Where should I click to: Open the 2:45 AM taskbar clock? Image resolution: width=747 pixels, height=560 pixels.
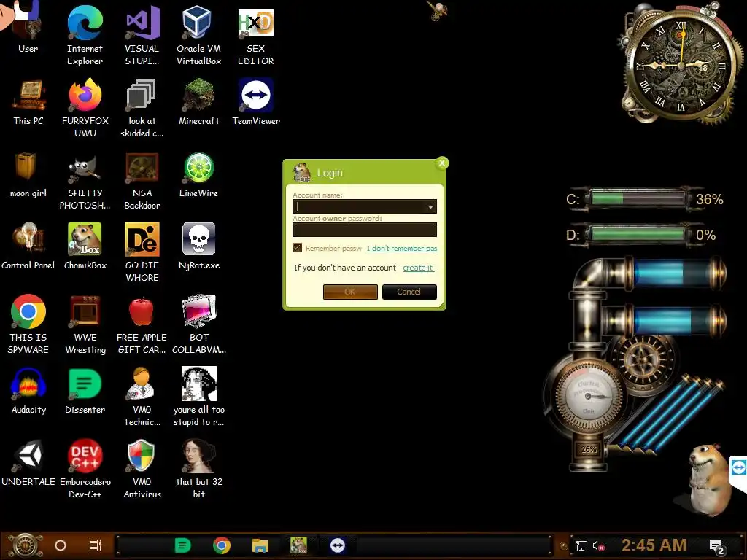pos(654,545)
